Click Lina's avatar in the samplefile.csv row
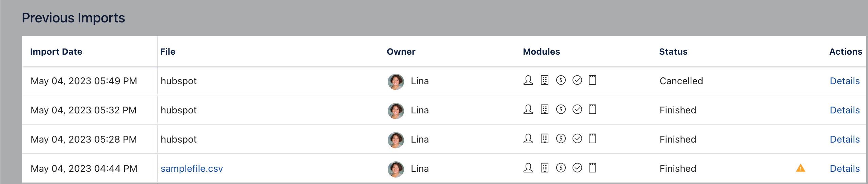 point(396,169)
